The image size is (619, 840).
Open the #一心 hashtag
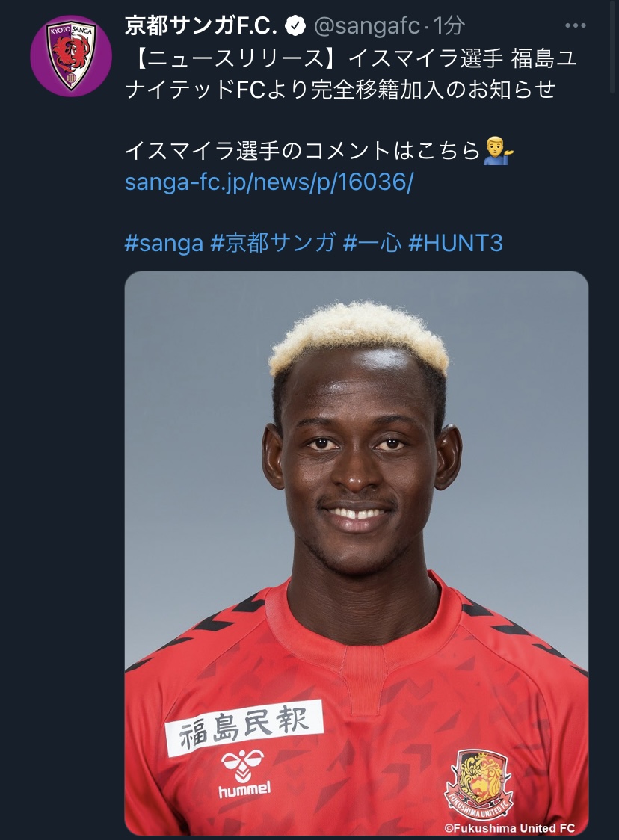pos(372,243)
